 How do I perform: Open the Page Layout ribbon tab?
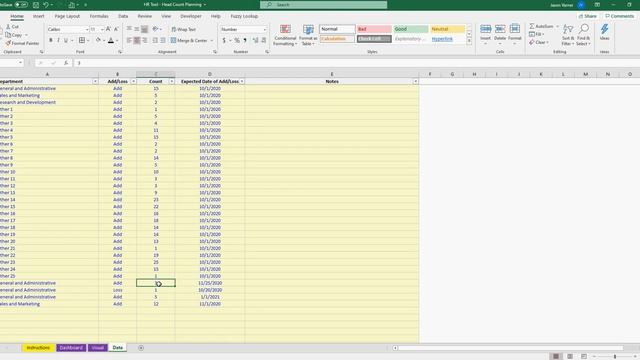pyautogui.click(x=67, y=16)
